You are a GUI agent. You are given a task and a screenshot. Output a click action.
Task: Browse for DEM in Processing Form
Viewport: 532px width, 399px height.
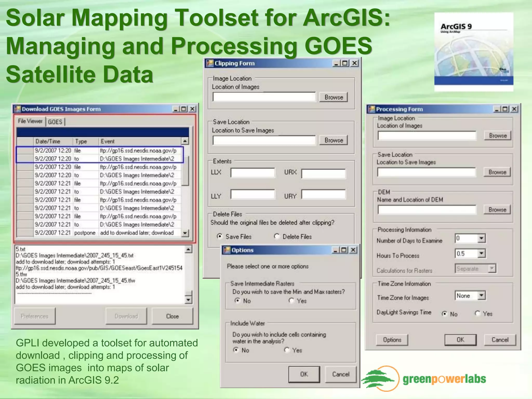(x=497, y=210)
